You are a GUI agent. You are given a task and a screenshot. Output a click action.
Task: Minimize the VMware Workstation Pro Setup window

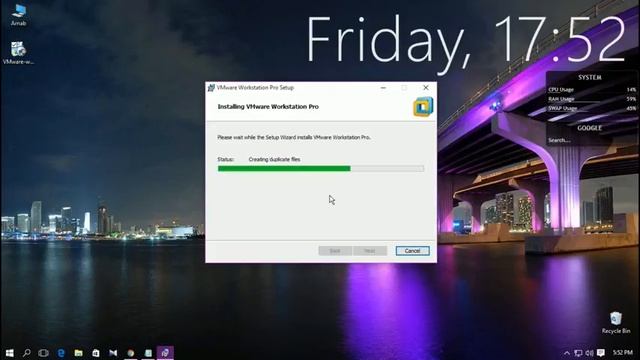[383, 88]
